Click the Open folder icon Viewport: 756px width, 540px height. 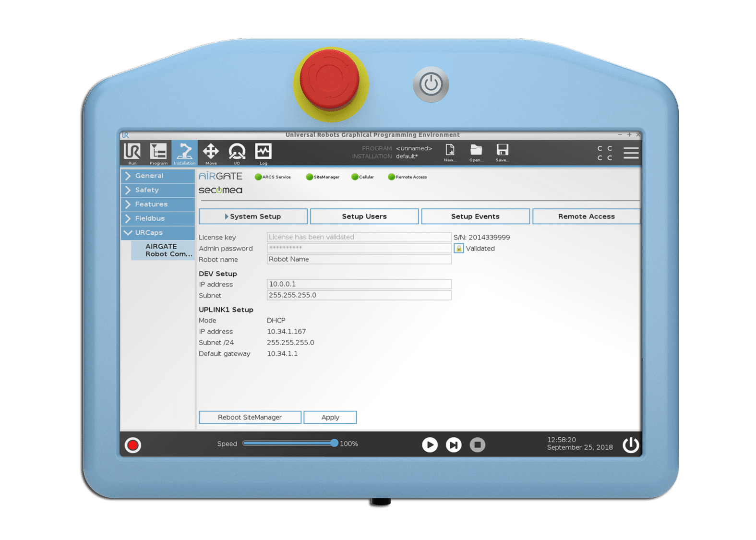tap(476, 153)
